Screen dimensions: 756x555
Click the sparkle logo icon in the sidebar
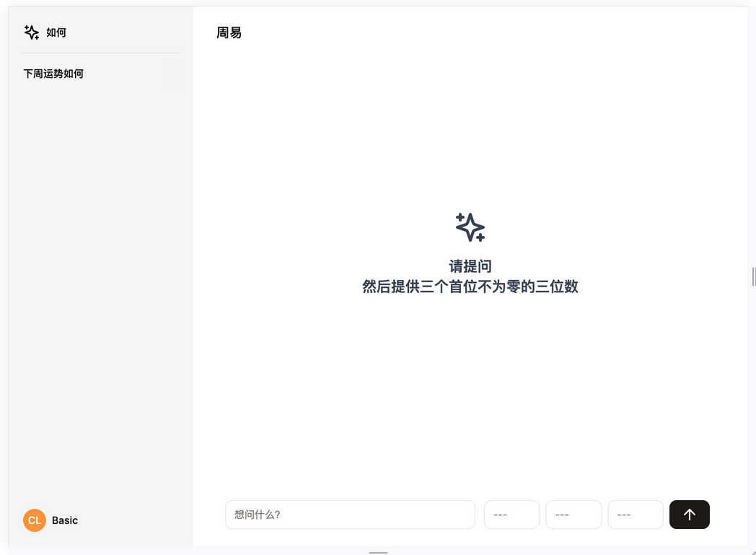click(32, 32)
